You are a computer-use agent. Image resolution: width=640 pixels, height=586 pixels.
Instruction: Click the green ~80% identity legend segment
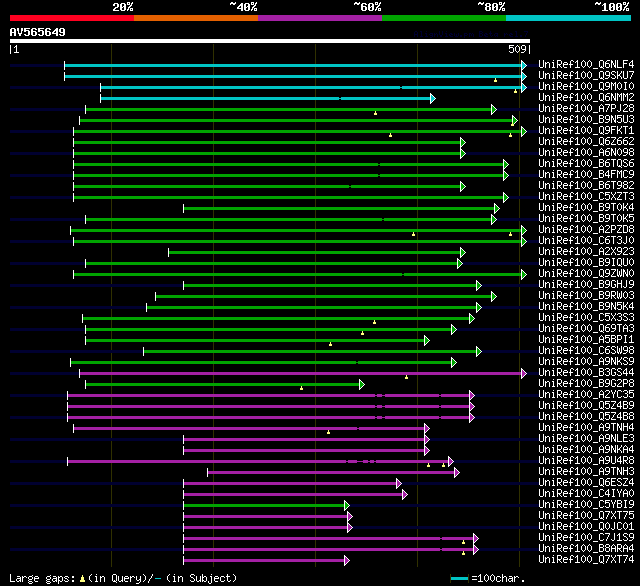click(444, 18)
